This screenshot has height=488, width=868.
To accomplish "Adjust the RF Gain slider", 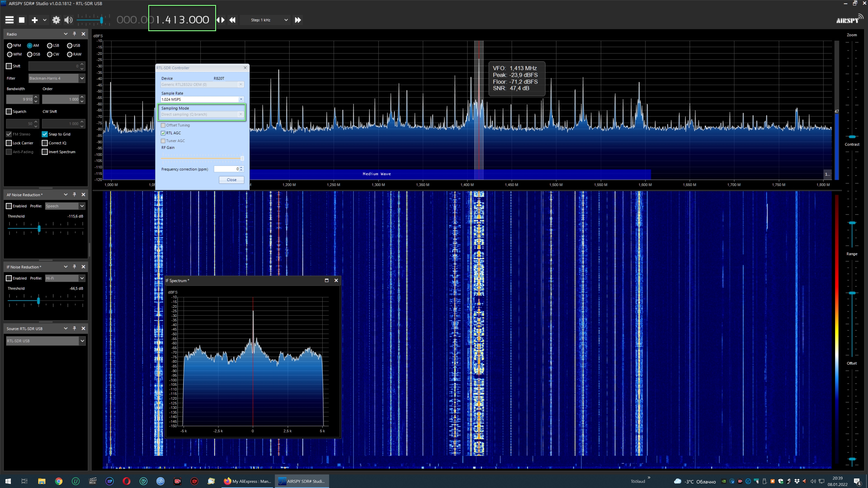I will [242, 158].
